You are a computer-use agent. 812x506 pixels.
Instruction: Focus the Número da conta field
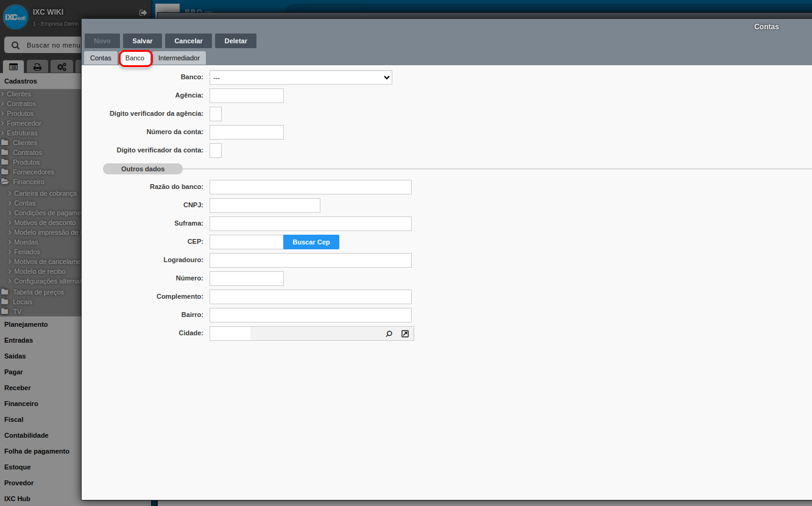click(x=247, y=132)
